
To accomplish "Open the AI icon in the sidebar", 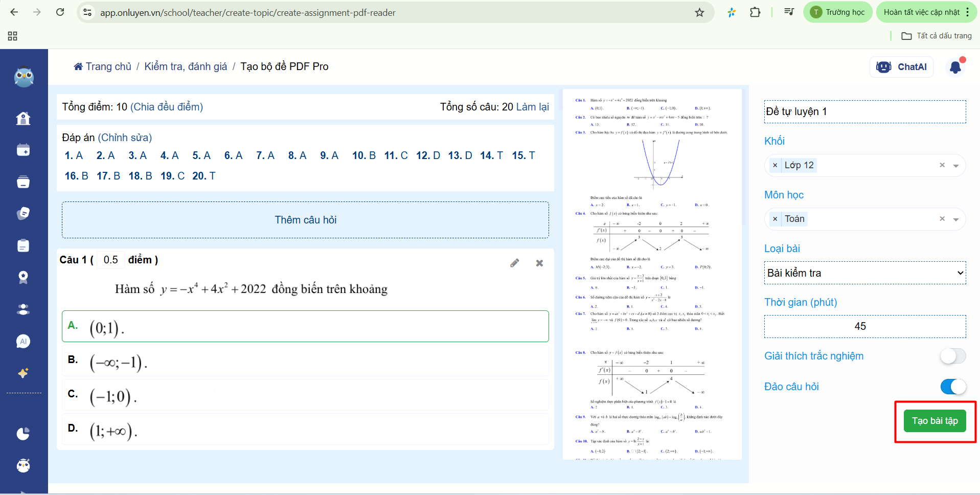I will click(x=23, y=341).
